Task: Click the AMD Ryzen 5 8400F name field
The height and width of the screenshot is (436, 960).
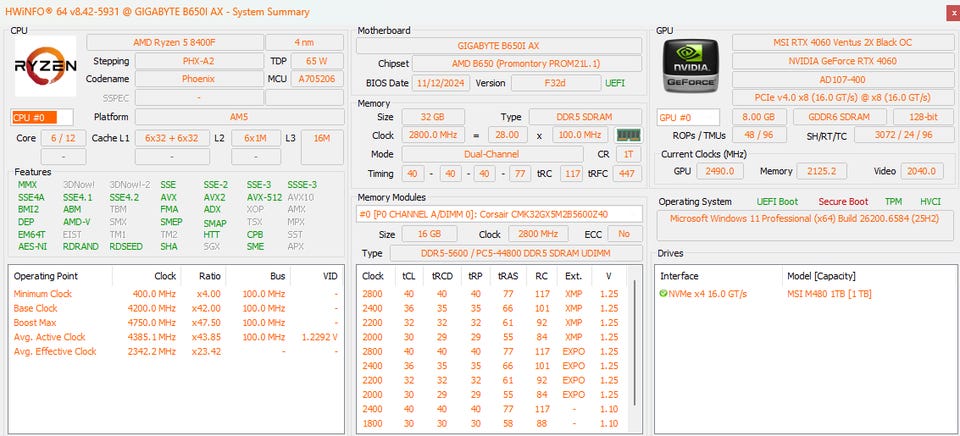Action: [x=174, y=42]
